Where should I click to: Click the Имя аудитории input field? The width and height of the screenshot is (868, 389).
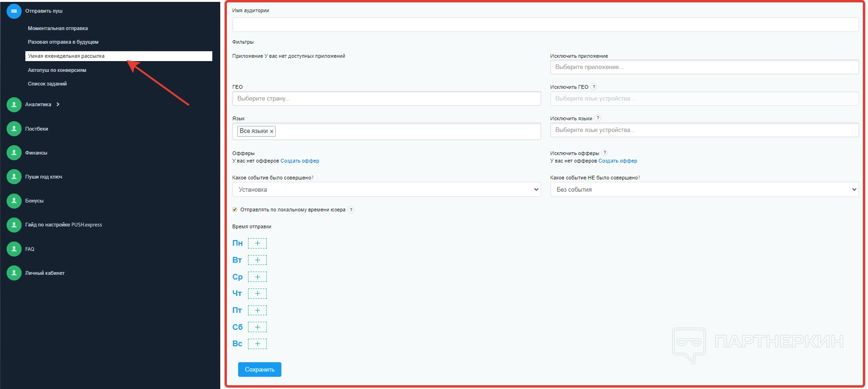pos(545,25)
